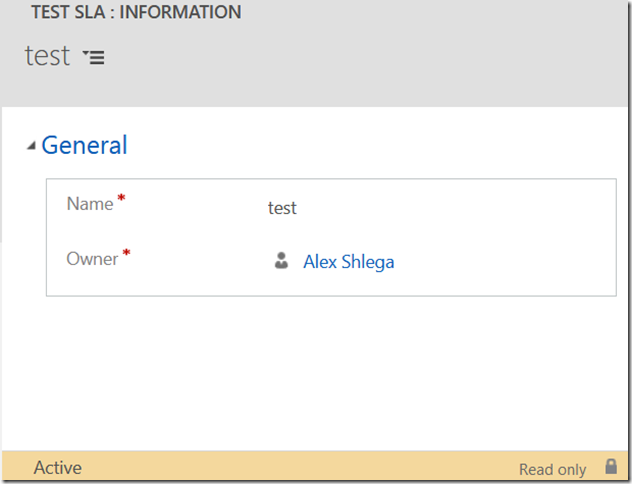Click the person icon next to Alex Shlega
632x484 pixels.
pyautogui.click(x=281, y=261)
